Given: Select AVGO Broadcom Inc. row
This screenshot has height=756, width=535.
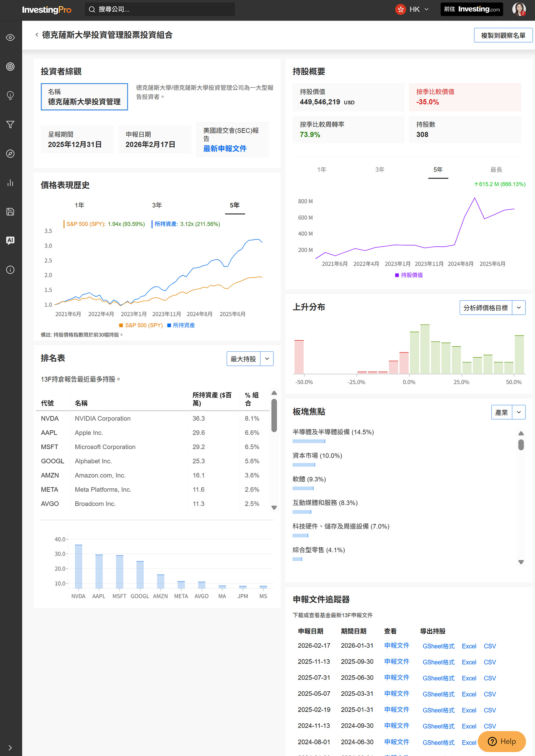Looking at the screenshot, I should (152, 504).
